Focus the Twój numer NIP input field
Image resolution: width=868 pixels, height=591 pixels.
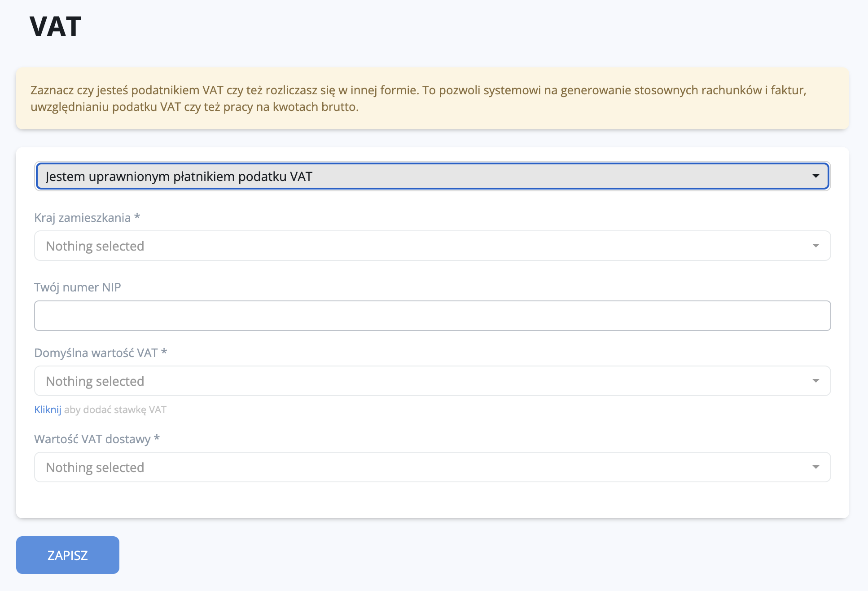pos(432,316)
